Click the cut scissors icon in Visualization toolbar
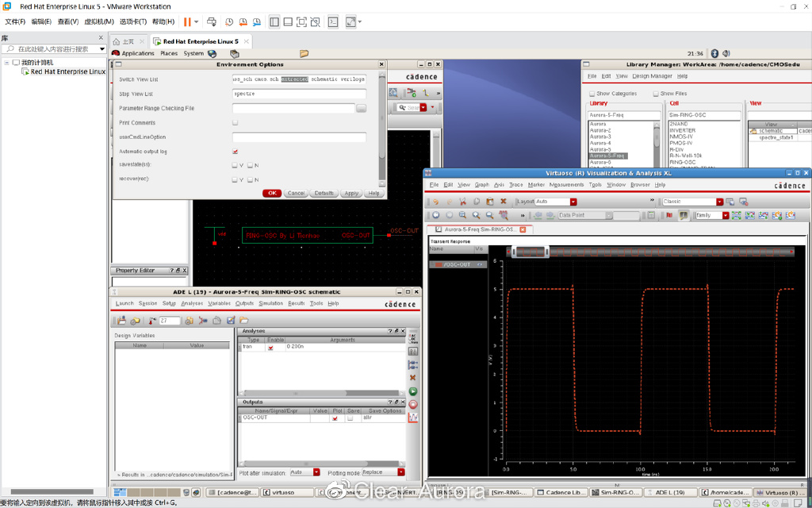This screenshot has height=508, width=812. [x=463, y=202]
